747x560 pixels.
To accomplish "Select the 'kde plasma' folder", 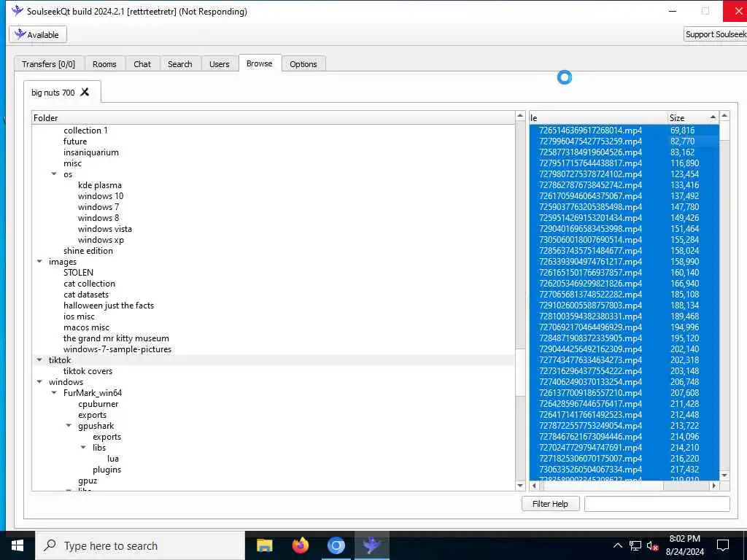I will click(x=99, y=185).
